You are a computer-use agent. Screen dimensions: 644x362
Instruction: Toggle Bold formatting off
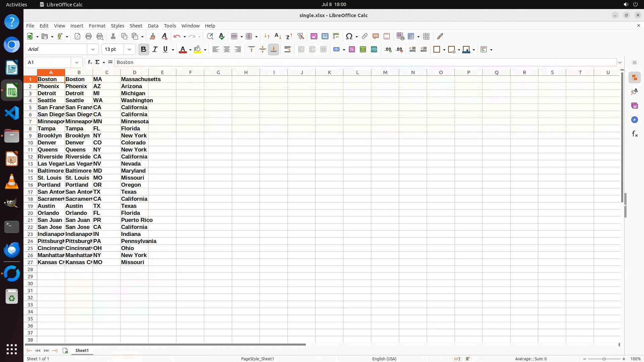[144, 50]
